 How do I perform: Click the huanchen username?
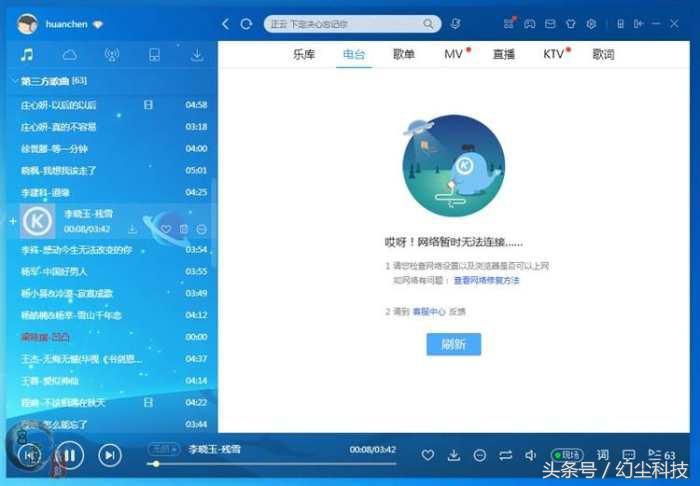(x=67, y=25)
